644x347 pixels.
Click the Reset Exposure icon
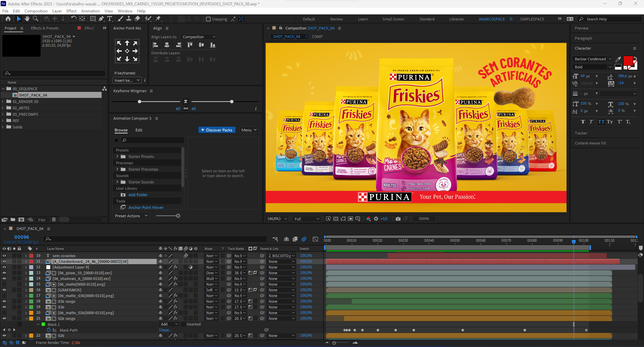376,219
